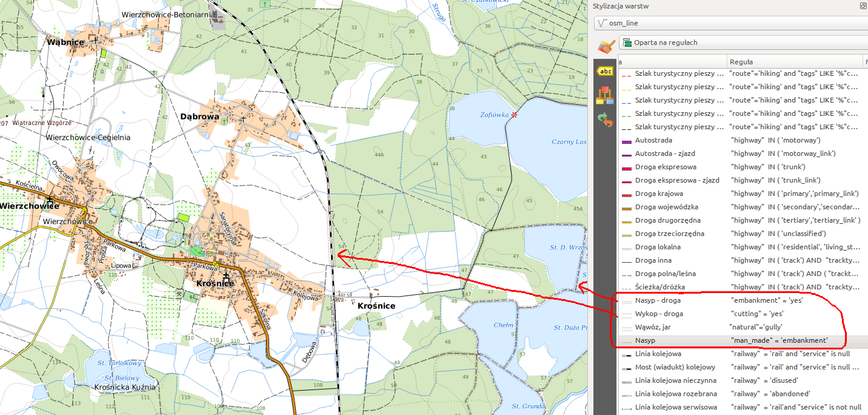Viewport: 868px width, 415px height.
Task: Open the stacked-blocks tab below the Labels icon
Action: (x=605, y=95)
